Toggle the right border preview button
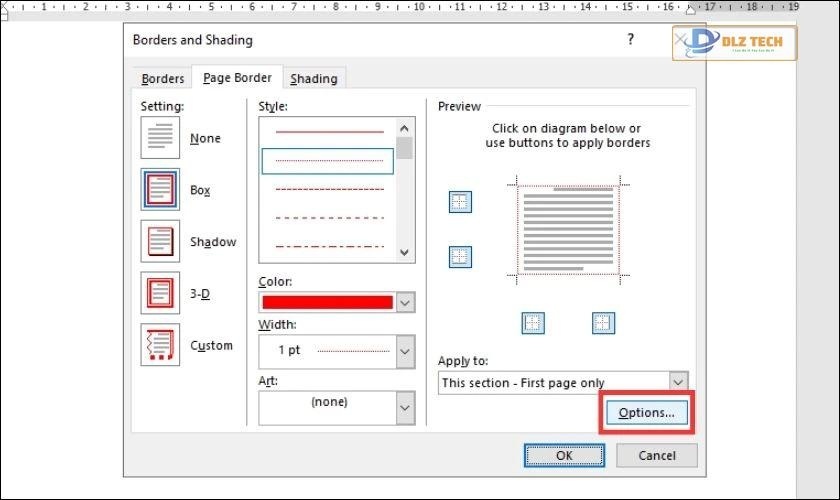The image size is (840, 500). tap(603, 323)
